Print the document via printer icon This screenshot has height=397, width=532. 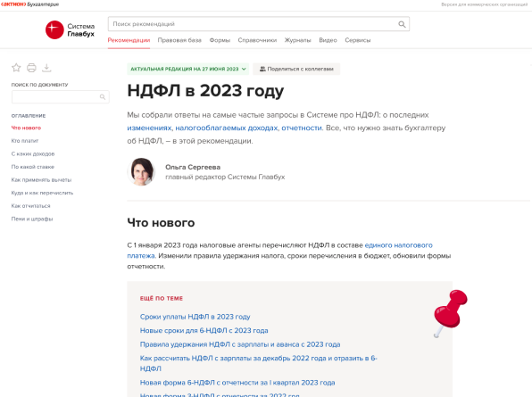click(x=31, y=68)
